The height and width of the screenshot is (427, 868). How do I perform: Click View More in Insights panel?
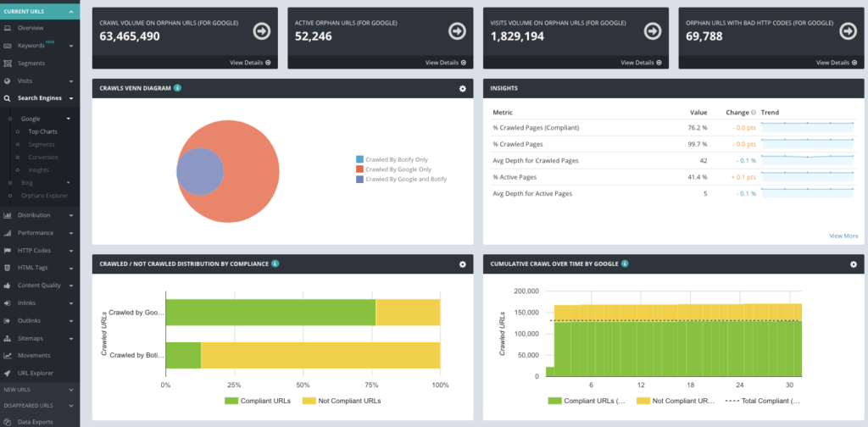(x=843, y=236)
